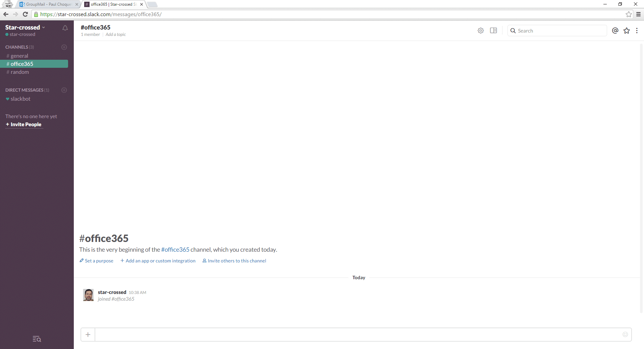Click Set a purpose link
The image size is (644, 349).
[x=96, y=261]
